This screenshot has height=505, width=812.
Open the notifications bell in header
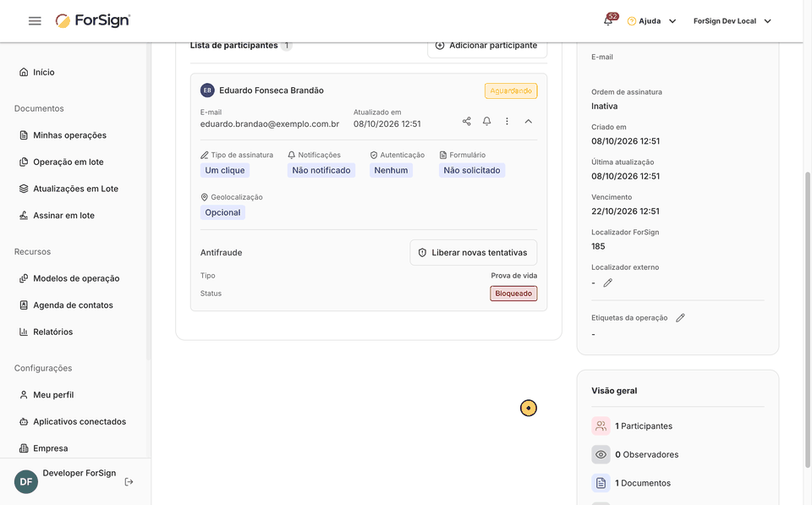coord(608,20)
